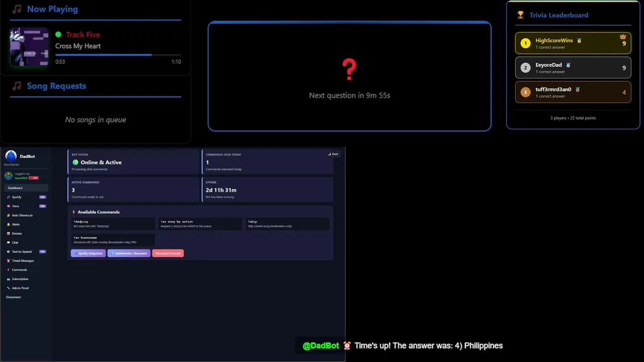Click the Spotify Integration button

click(x=89, y=253)
